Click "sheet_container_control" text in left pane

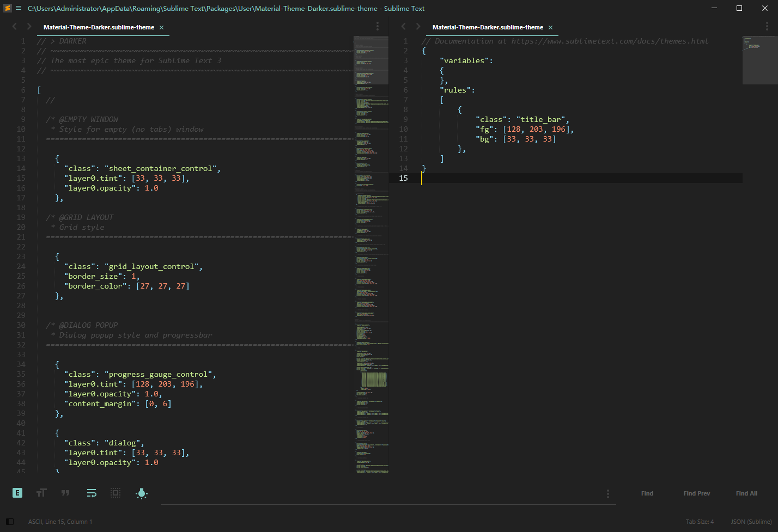161,168
